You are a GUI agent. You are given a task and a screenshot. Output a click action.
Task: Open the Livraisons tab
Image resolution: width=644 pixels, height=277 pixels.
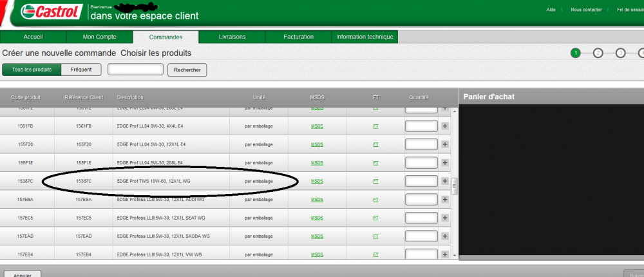click(232, 37)
